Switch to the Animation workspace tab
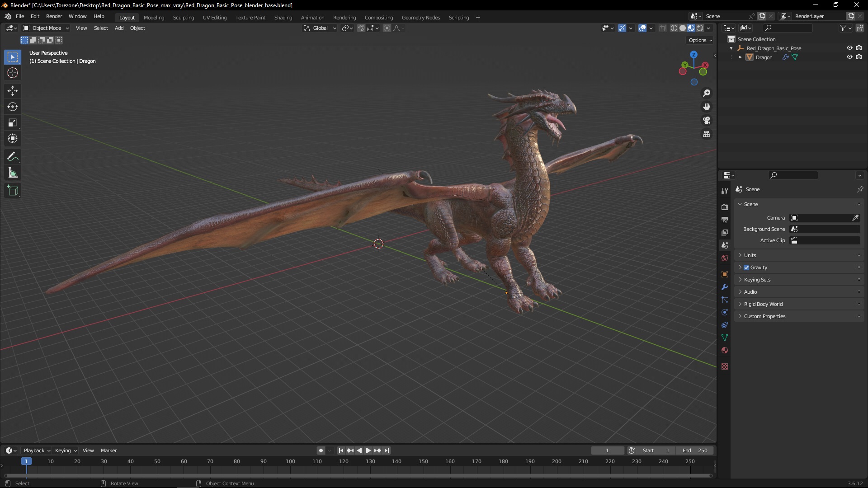868x488 pixels. pyautogui.click(x=312, y=18)
